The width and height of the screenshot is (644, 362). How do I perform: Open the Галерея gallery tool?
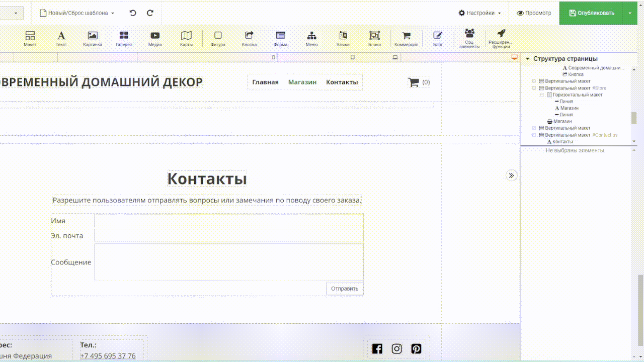point(124,38)
